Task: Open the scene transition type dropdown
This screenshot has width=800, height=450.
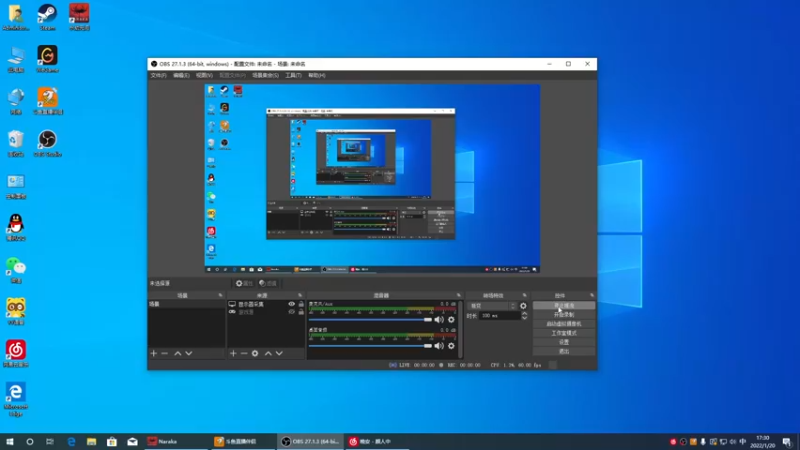Action: click(492, 306)
